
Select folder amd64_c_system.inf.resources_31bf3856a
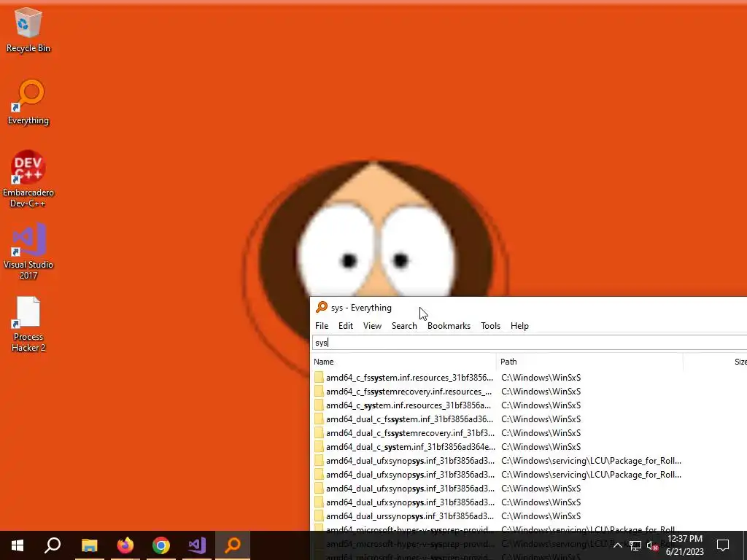[x=409, y=405]
